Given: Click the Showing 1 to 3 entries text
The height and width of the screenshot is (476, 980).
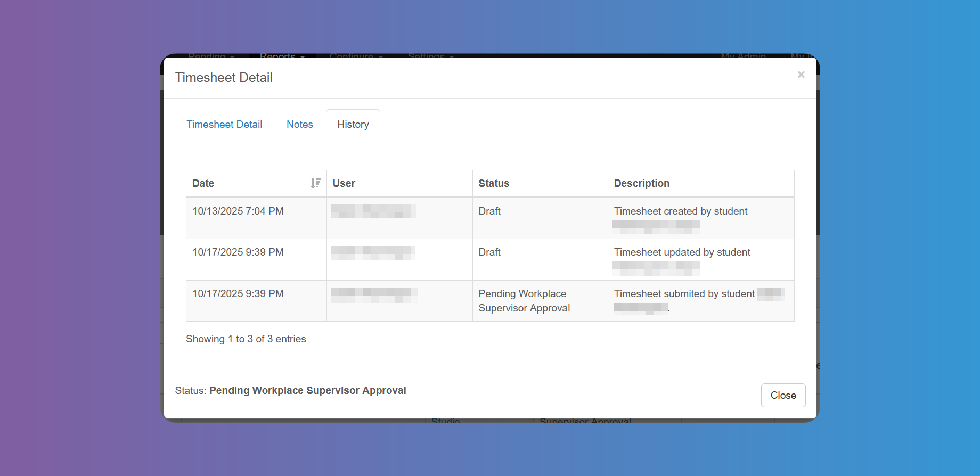Looking at the screenshot, I should pos(246,339).
